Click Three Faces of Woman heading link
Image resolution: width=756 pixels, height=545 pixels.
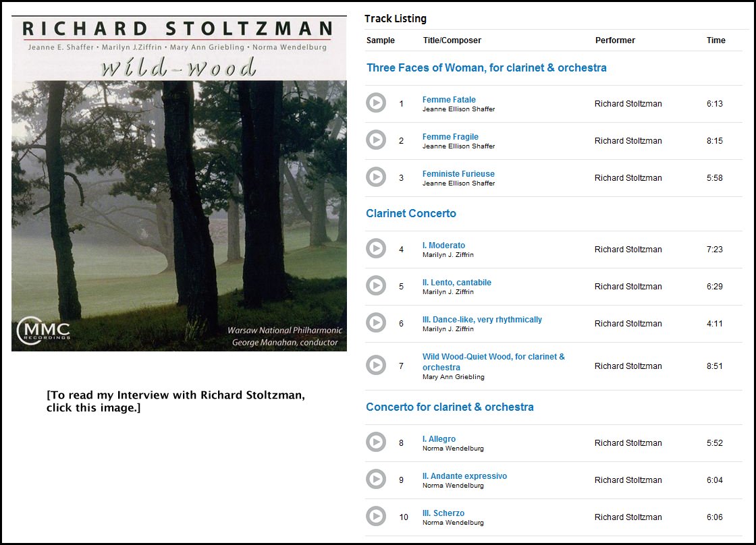(x=487, y=68)
